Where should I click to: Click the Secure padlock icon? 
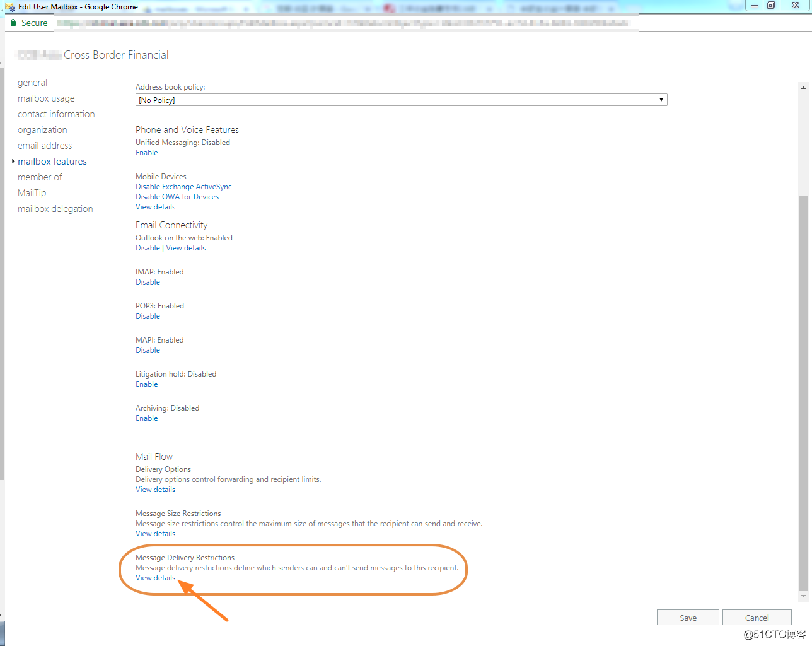pyautogui.click(x=13, y=23)
